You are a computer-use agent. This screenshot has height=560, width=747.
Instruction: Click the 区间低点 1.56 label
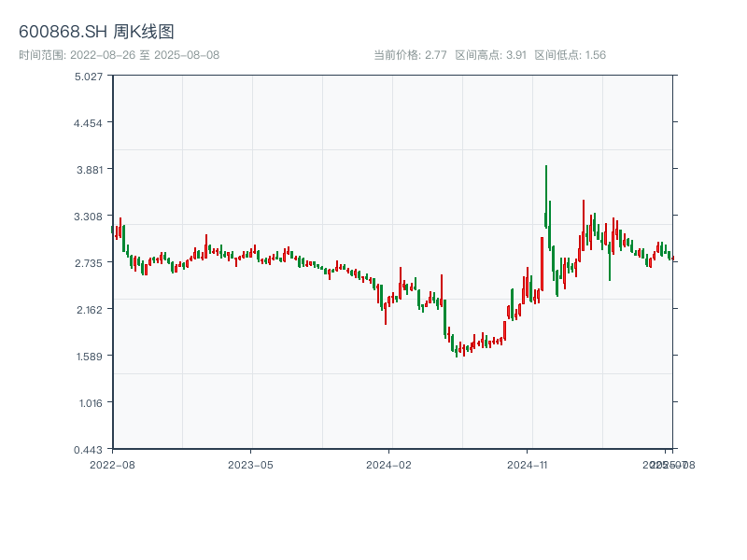pos(570,55)
